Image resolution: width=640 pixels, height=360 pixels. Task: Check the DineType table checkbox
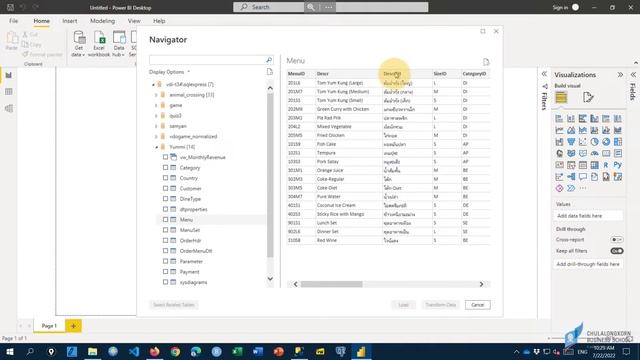pyautogui.click(x=165, y=199)
